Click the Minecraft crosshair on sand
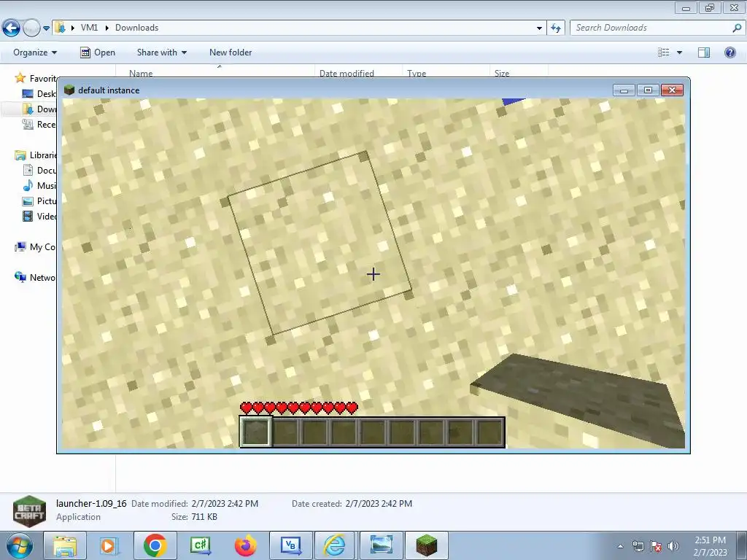 tap(373, 274)
